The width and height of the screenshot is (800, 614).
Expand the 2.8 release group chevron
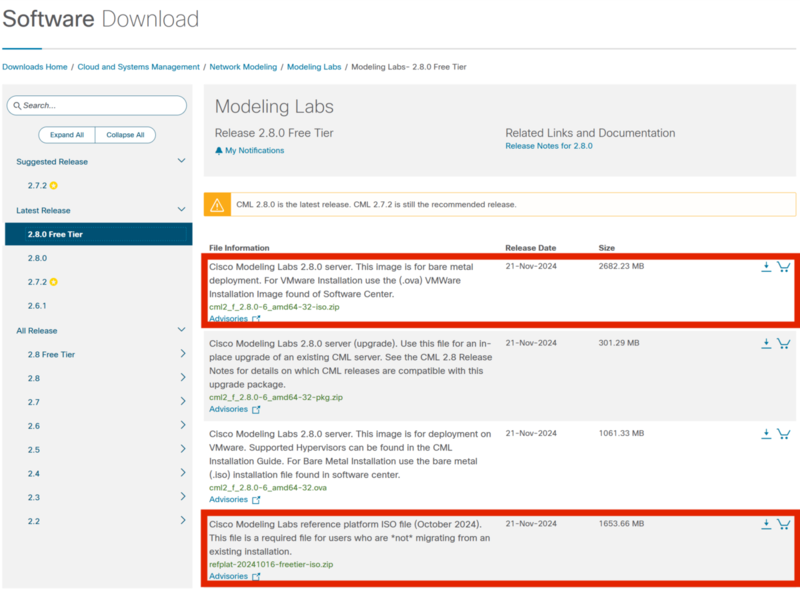pyautogui.click(x=183, y=377)
